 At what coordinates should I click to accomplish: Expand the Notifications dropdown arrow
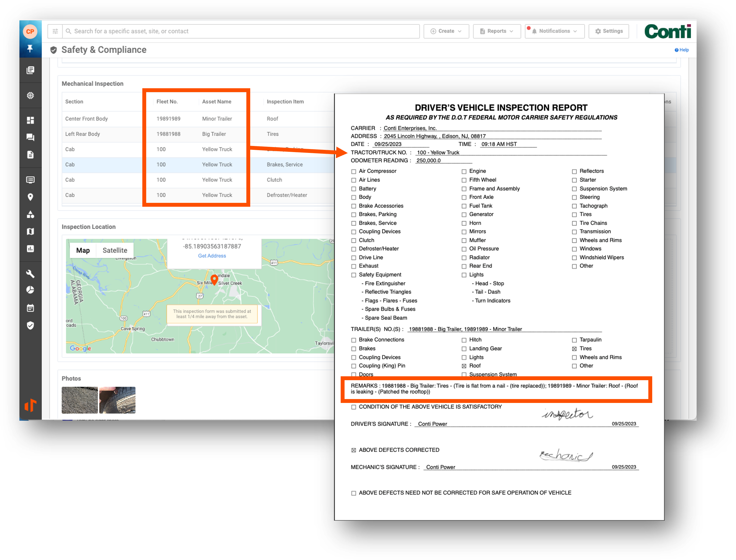[x=575, y=31]
